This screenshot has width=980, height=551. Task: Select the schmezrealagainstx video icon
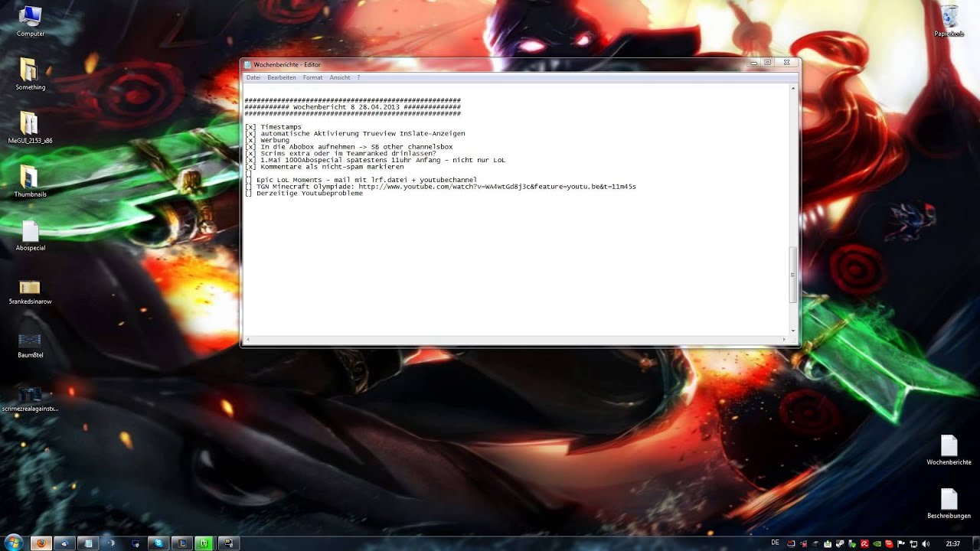click(x=30, y=399)
